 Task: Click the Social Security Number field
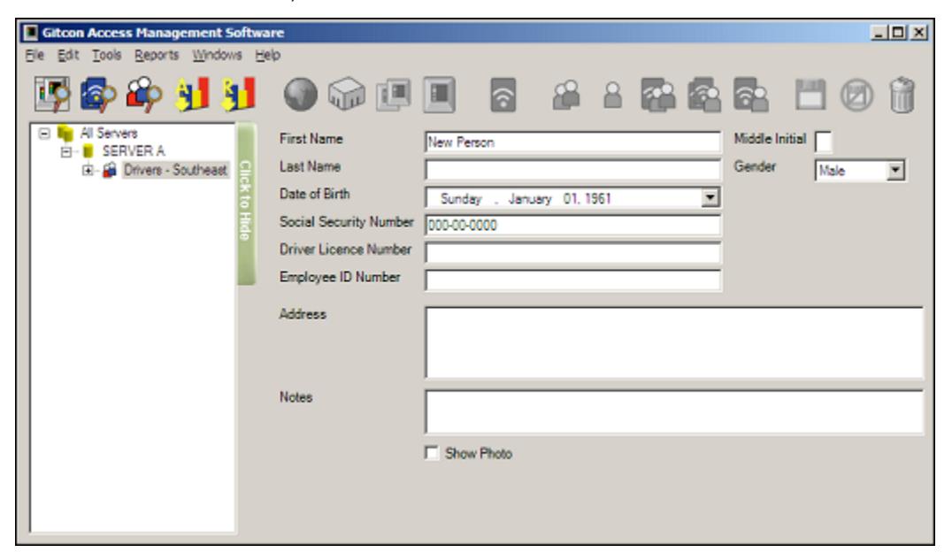click(x=572, y=226)
